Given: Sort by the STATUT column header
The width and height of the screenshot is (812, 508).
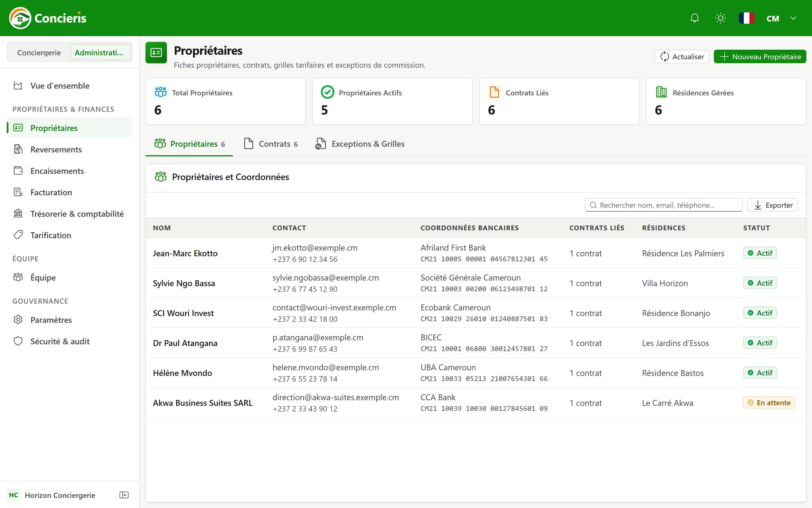Looking at the screenshot, I should (x=756, y=228).
